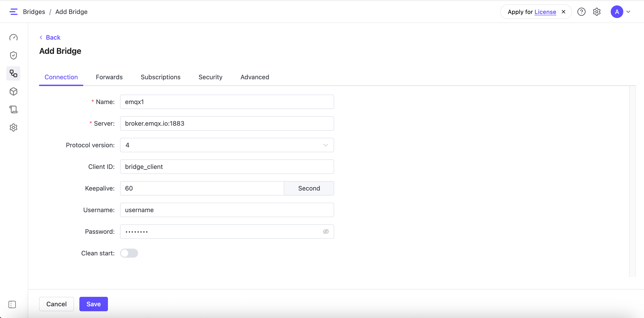Image resolution: width=644 pixels, height=318 pixels.
Task: Open the dashboard gauge icon in sidebar
Action: pos(13,37)
